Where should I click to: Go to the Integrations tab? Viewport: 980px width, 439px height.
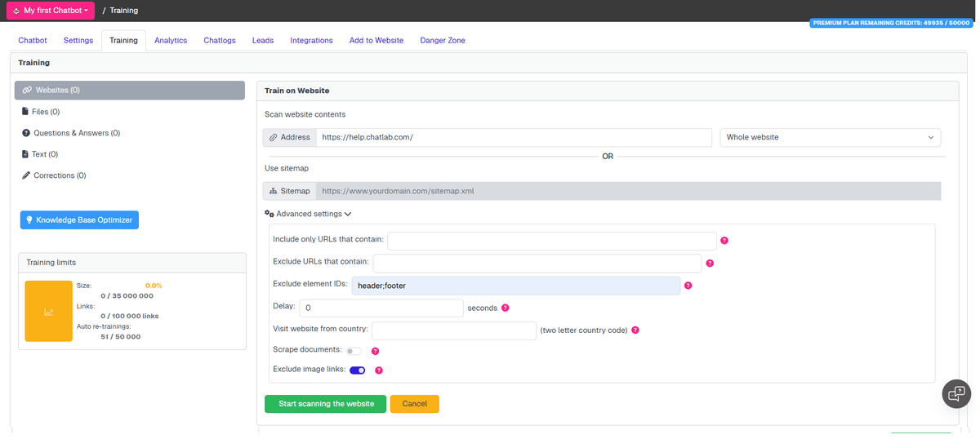click(x=311, y=40)
